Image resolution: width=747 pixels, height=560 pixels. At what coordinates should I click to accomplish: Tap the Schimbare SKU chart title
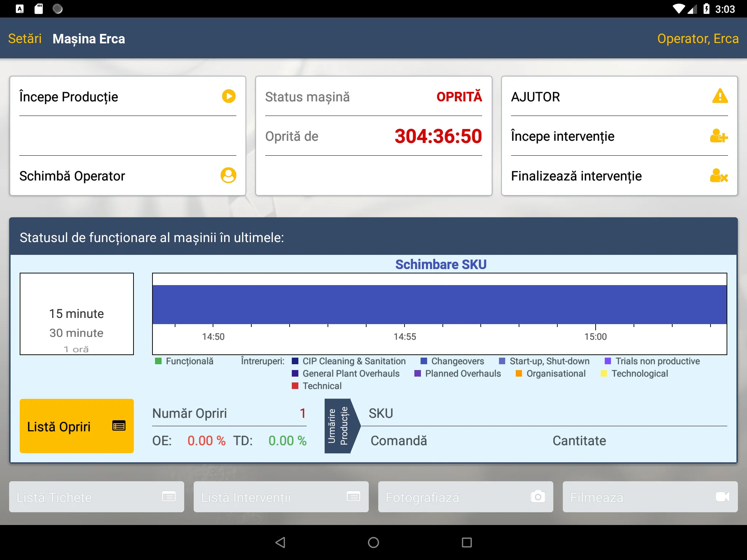point(441,264)
